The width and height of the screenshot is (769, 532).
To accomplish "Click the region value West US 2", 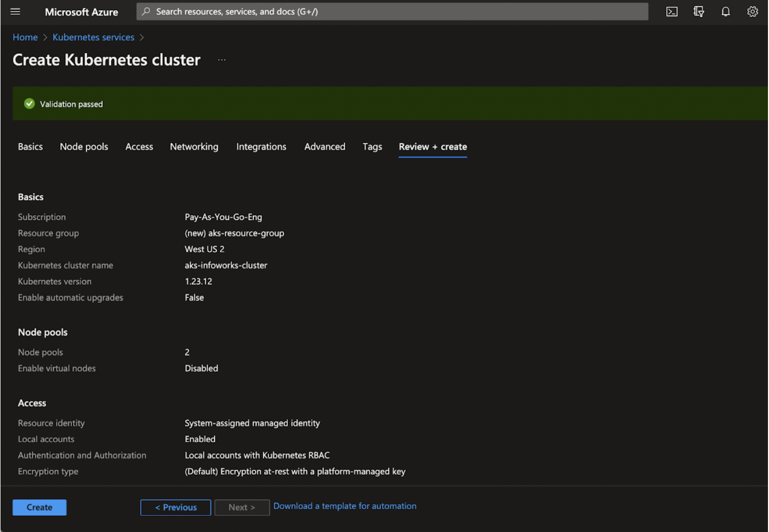I will [x=205, y=249].
